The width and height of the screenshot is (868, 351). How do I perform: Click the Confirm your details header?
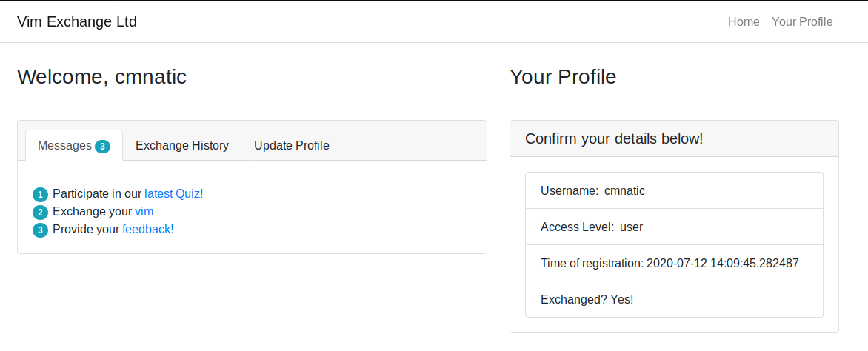pos(614,138)
